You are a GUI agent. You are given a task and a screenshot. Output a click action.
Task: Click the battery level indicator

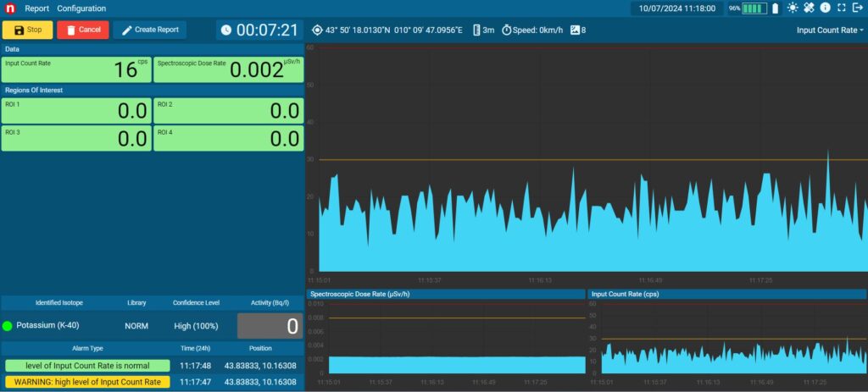click(x=754, y=8)
